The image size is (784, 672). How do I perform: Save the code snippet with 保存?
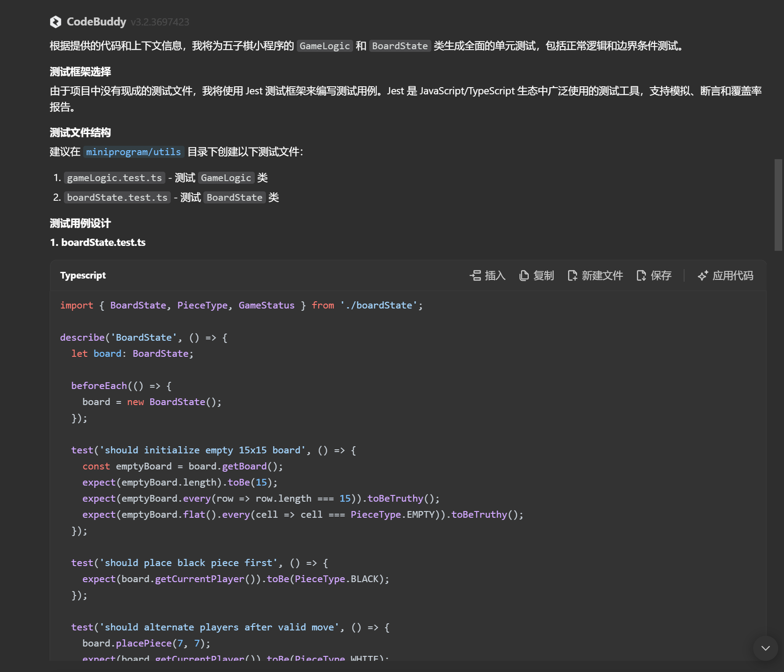click(654, 275)
